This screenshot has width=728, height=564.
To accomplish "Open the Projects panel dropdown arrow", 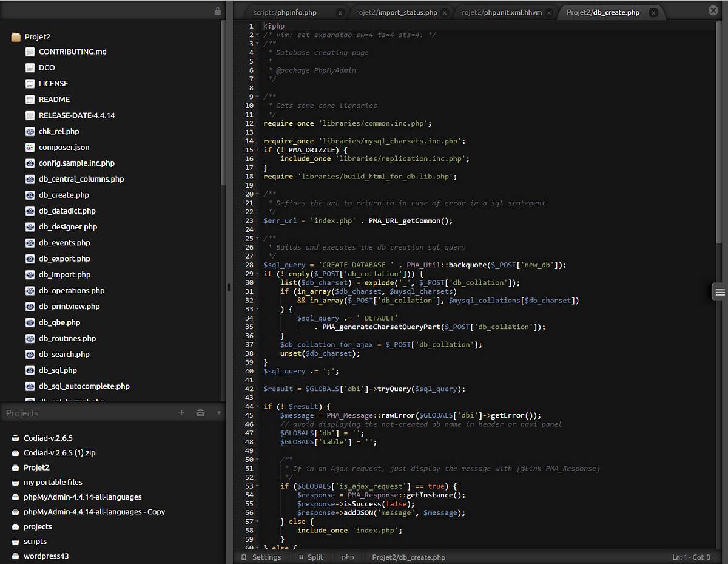I will point(218,413).
